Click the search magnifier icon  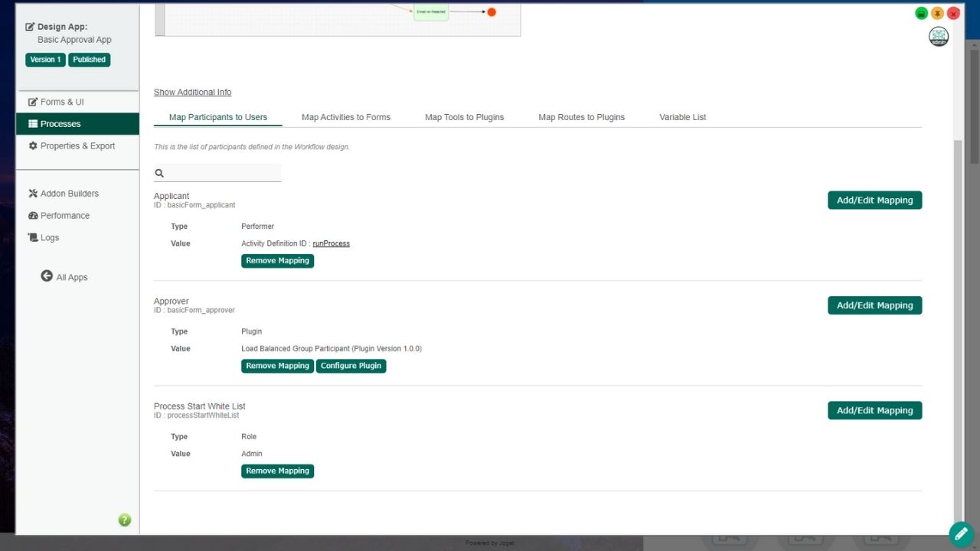point(160,174)
